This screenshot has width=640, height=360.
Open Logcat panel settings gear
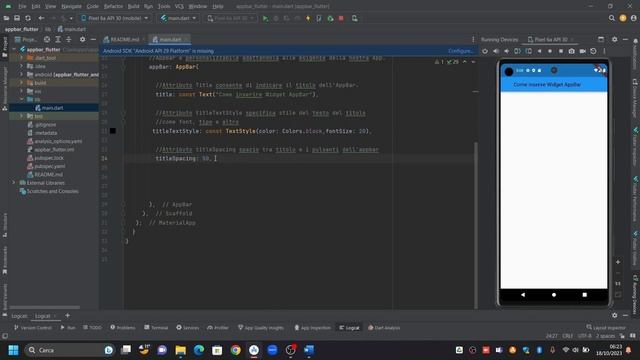615,316
